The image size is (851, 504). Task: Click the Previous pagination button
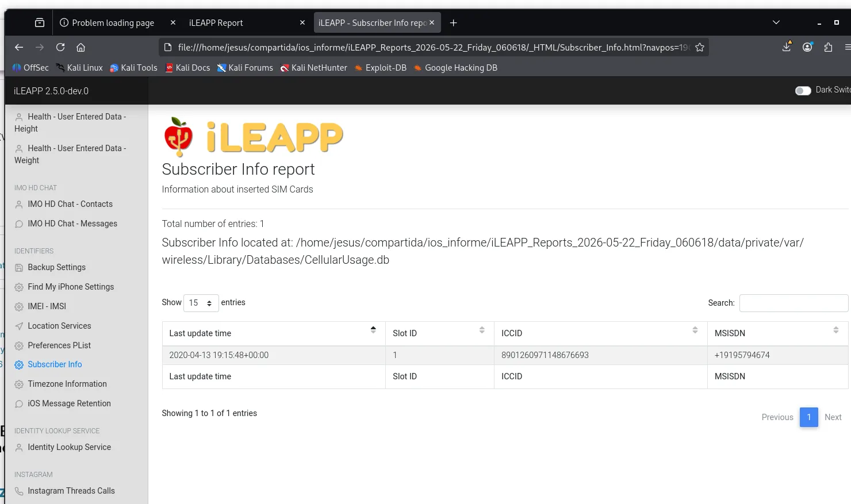(777, 417)
